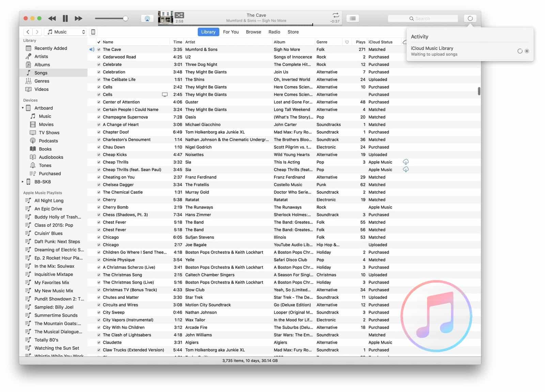
Task: Open the Music media type dropdown
Action: click(x=66, y=32)
